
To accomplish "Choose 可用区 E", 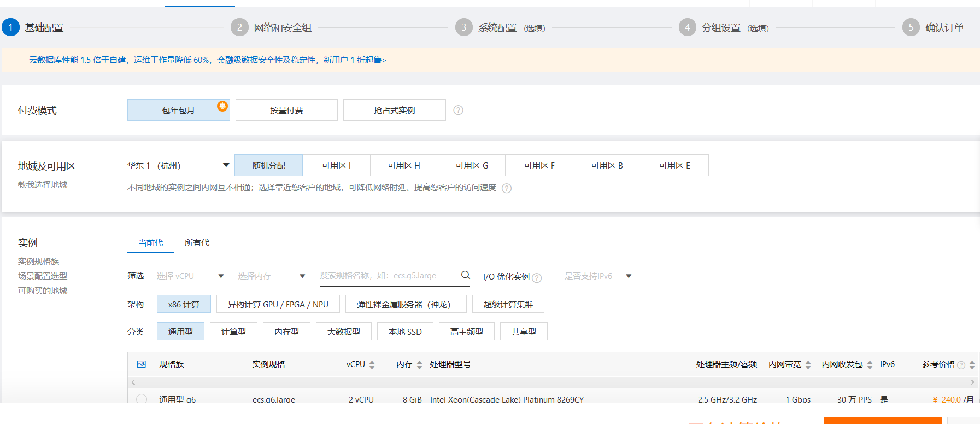I will 674,165.
